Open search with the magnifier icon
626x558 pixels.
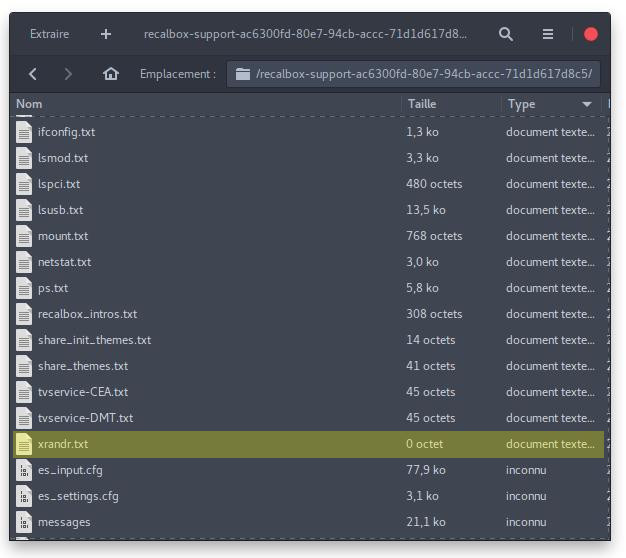click(506, 34)
